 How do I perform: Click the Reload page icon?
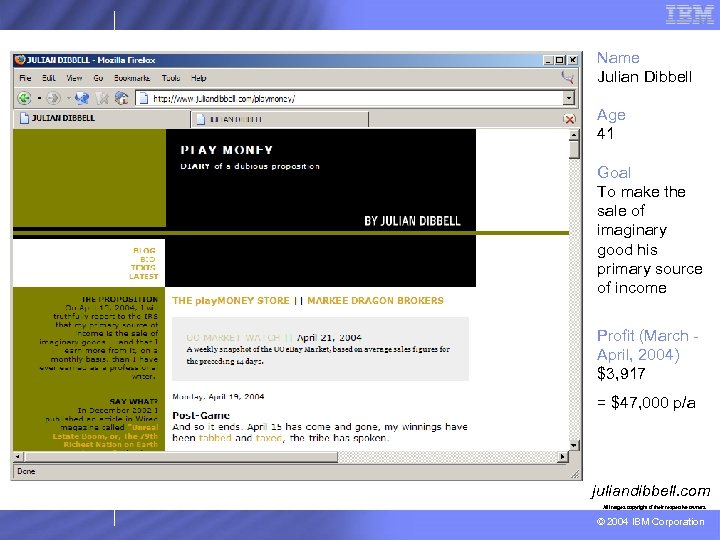click(x=82, y=98)
